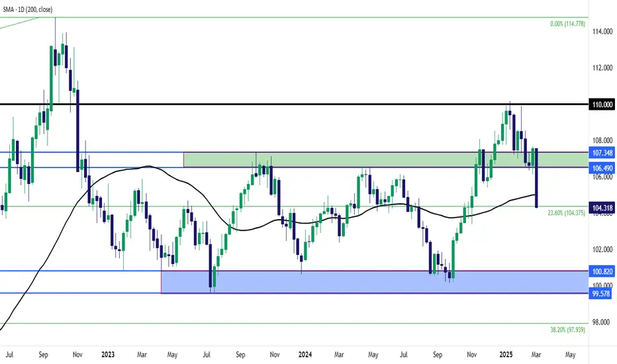Click the first Jul label on time axis
617x364 pixels.
point(9,355)
